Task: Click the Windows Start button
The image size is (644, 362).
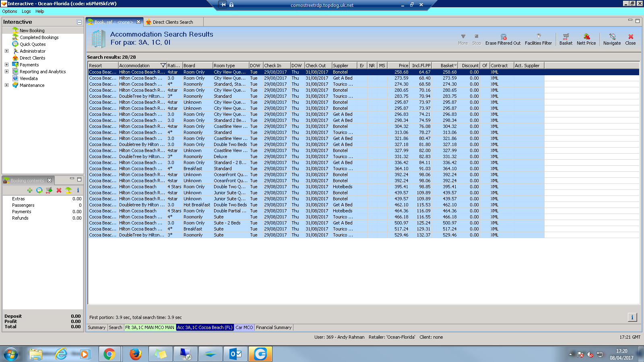Action: pos(11,354)
